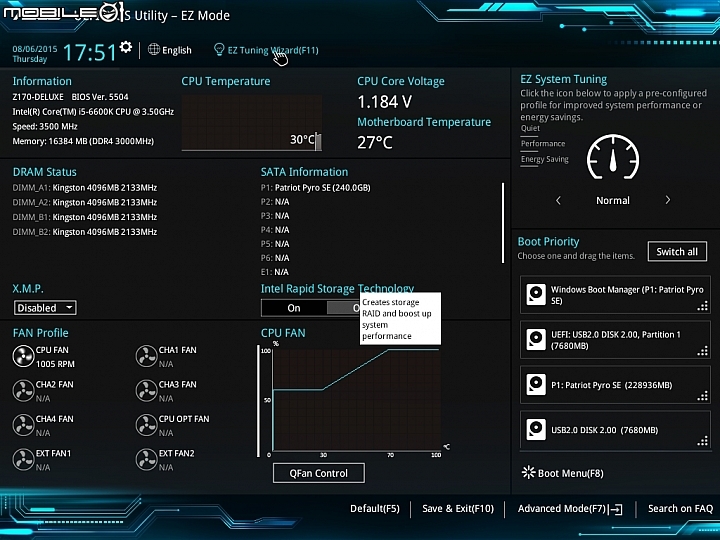Open the X.M.P. Disabled dropdown
This screenshot has width=720, height=540.
click(x=45, y=308)
